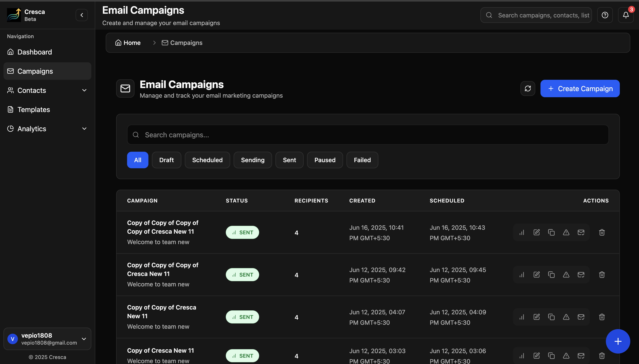Select the All filter tab

[x=138, y=160]
